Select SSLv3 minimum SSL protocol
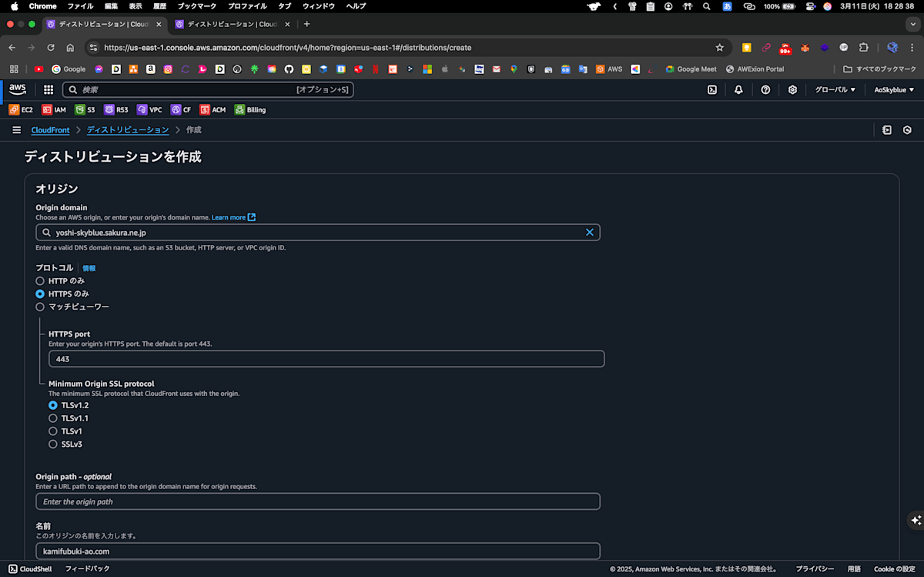Image resolution: width=924 pixels, height=577 pixels. click(53, 444)
